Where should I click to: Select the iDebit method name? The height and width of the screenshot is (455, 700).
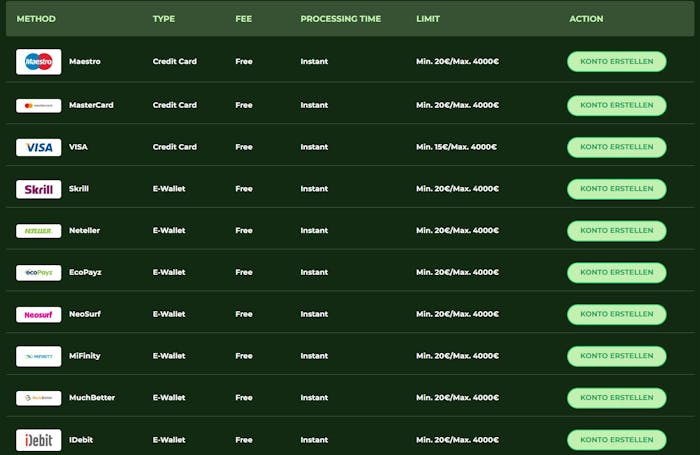pos(81,440)
